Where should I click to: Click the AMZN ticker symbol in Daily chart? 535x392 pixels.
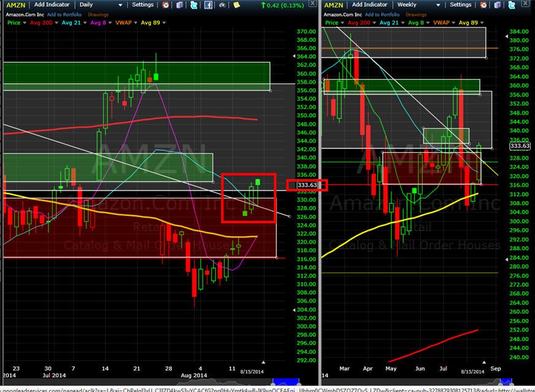pyautogui.click(x=16, y=5)
